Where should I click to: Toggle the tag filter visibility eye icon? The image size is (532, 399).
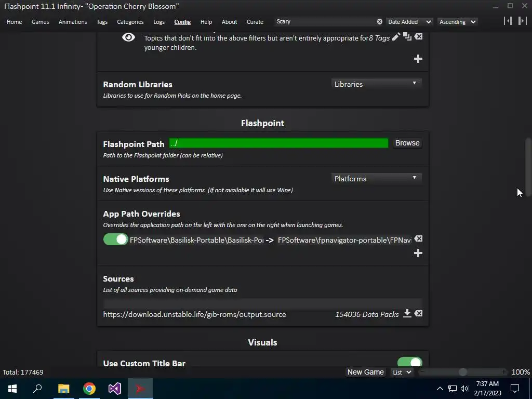pyautogui.click(x=128, y=37)
